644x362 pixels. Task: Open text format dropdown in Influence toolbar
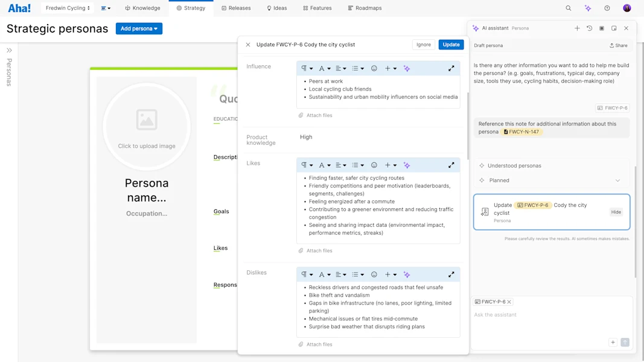tap(325, 69)
